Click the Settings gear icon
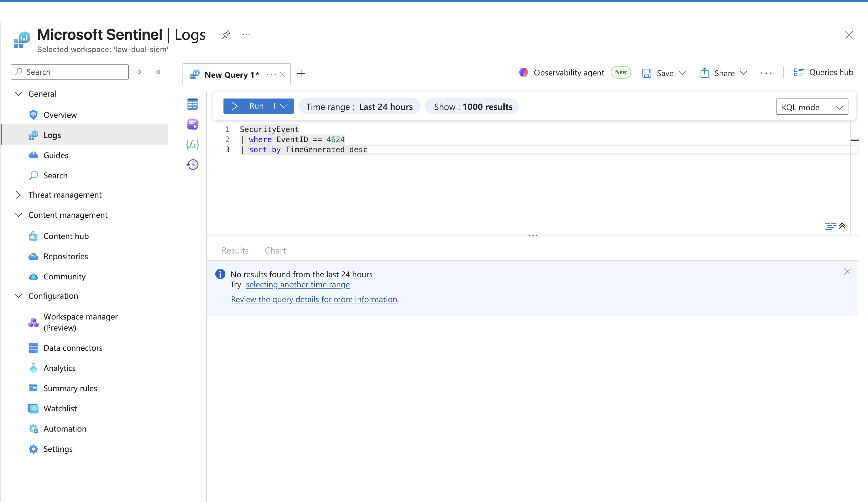 click(33, 449)
